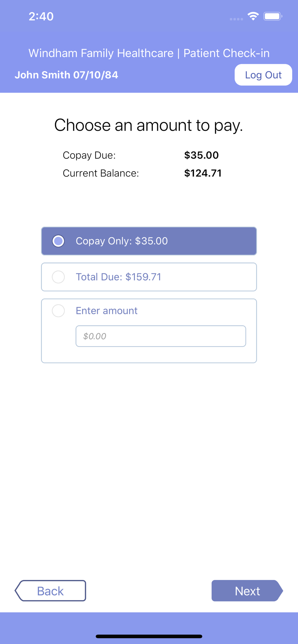Click the Total Due: $159.71 label

coord(118,277)
